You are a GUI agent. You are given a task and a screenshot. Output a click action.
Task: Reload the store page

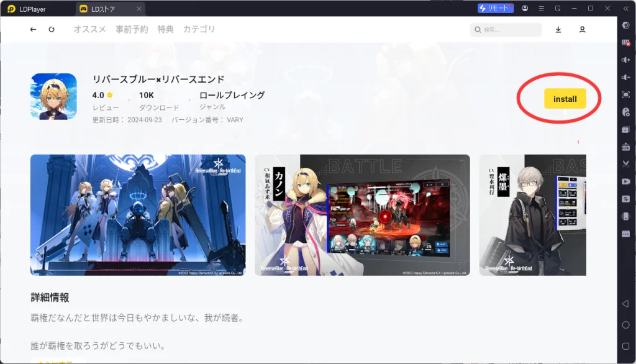[52, 29]
